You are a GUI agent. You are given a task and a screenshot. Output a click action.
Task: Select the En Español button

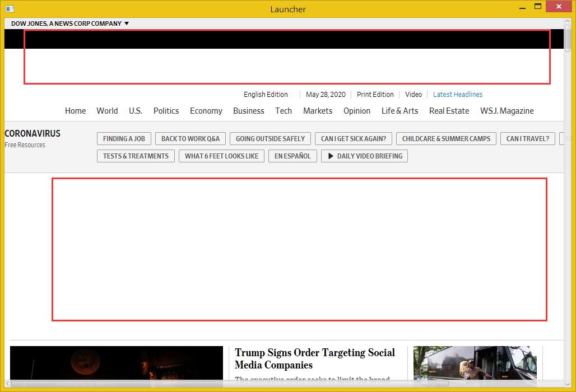(x=292, y=156)
